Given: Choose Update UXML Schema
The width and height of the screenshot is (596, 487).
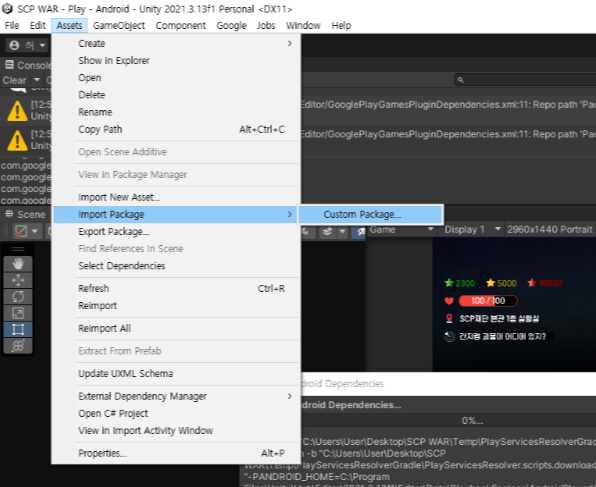Looking at the screenshot, I should 176,374.
